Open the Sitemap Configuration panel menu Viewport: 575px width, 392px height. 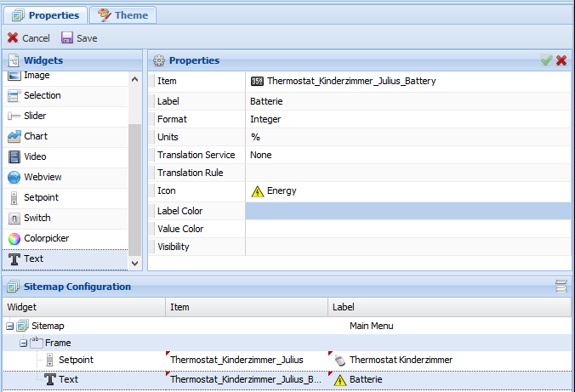click(561, 287)
